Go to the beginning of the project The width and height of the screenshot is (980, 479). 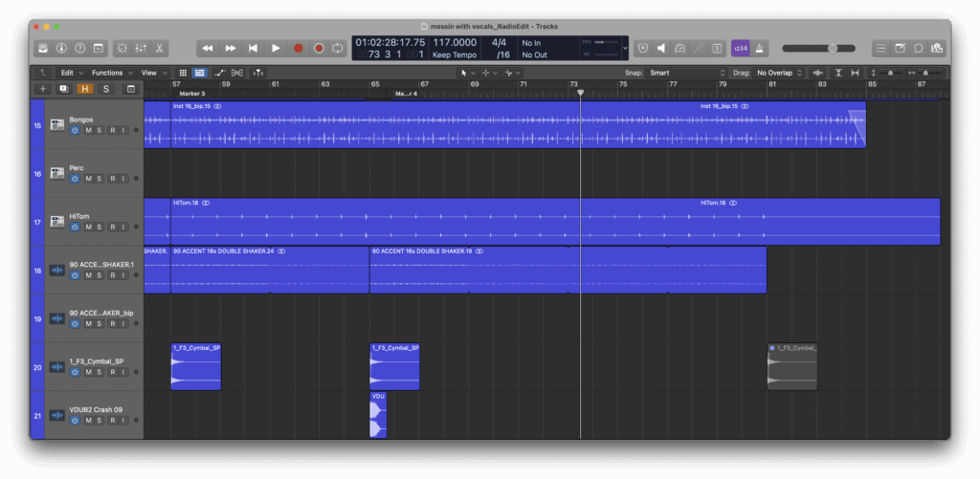coord(253,48)
